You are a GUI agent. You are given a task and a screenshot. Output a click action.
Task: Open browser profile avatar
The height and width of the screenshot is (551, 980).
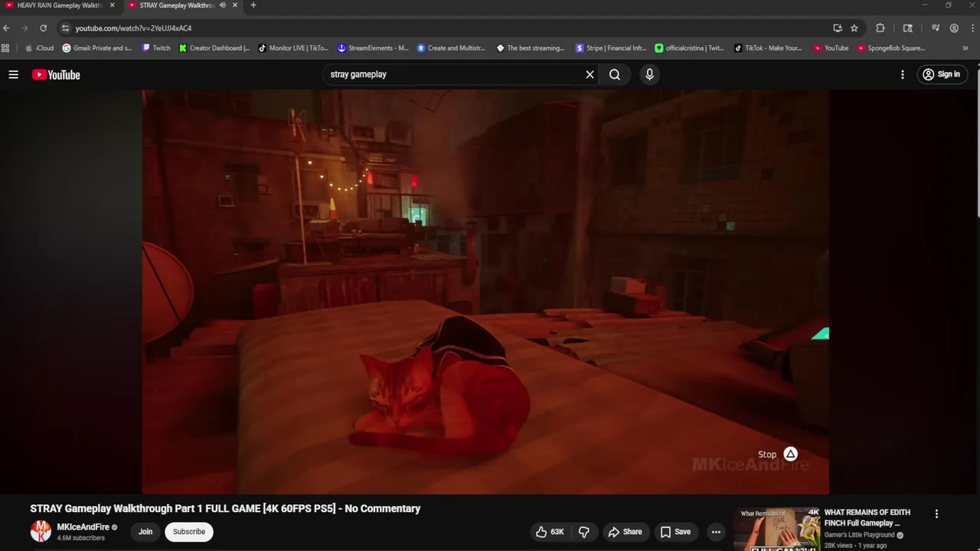click(954, 28)
